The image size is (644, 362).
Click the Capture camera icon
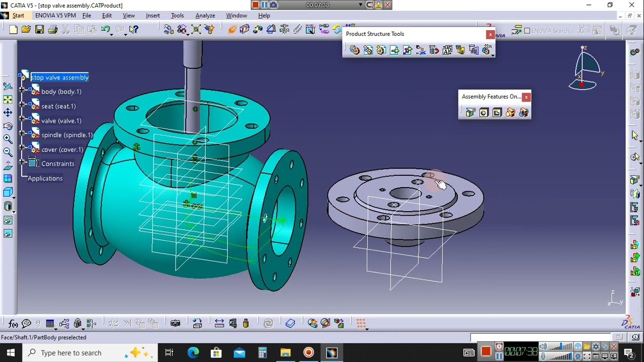[x=175, y=323]
